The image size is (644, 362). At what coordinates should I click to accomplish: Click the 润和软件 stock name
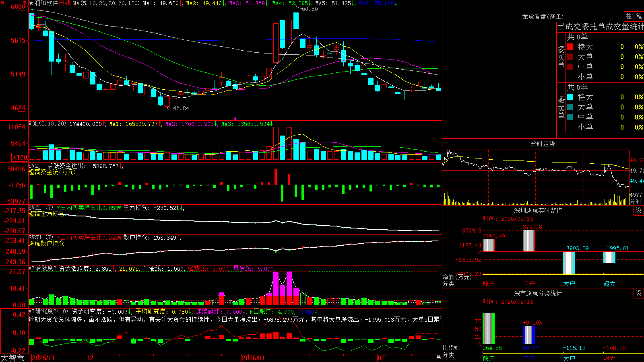point(46,3)
